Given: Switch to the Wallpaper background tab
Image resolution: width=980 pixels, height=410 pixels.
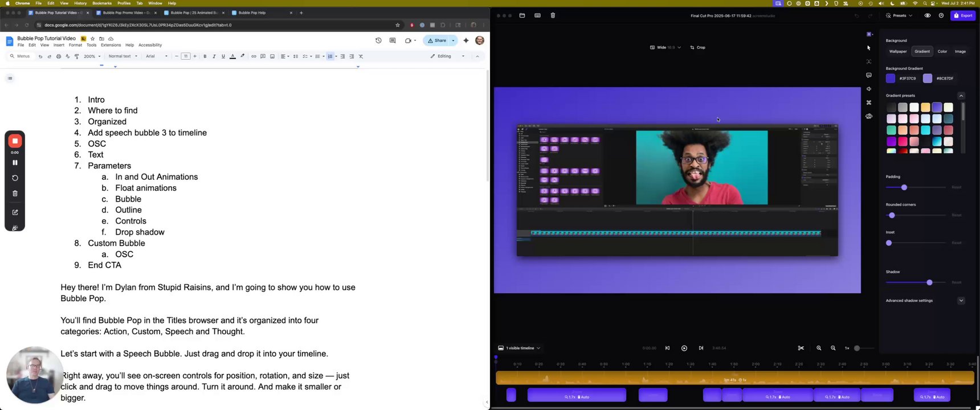Looking at the screenshot, I should pos(898,51).
